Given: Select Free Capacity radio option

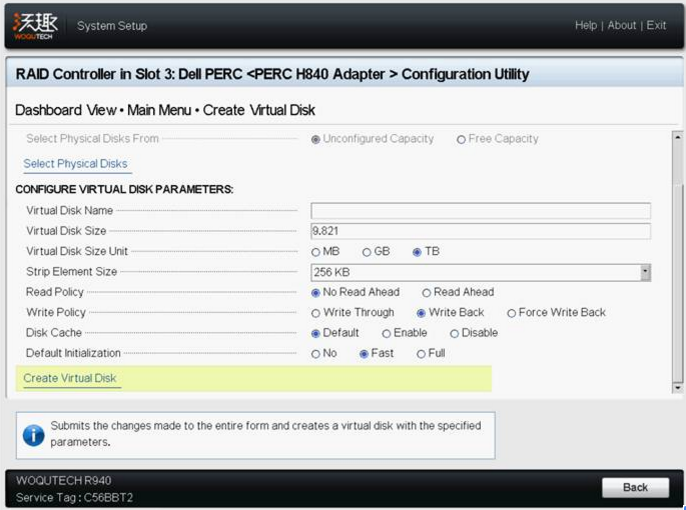Looking at the screenshot, I should tap(461, 140).
